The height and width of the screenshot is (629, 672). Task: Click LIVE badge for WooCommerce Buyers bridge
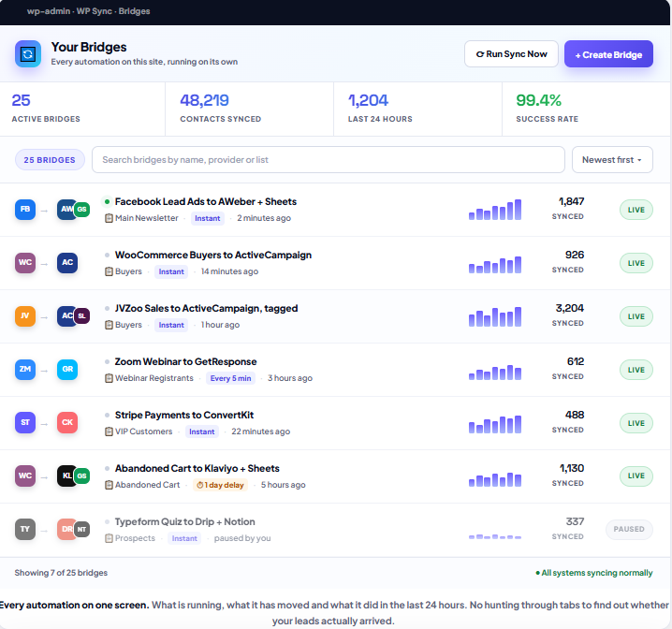point(636,263)
